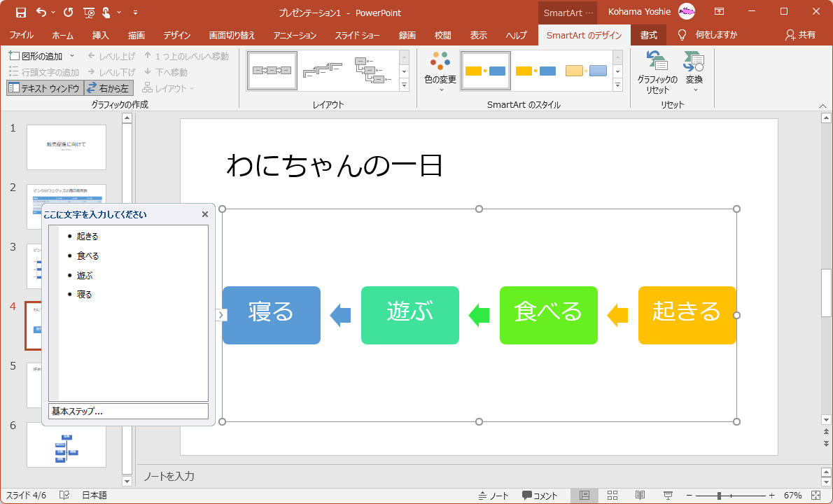
Task: Collapse text pane using the side arrow
Action: pyautogui.click(x=221, y=315)
